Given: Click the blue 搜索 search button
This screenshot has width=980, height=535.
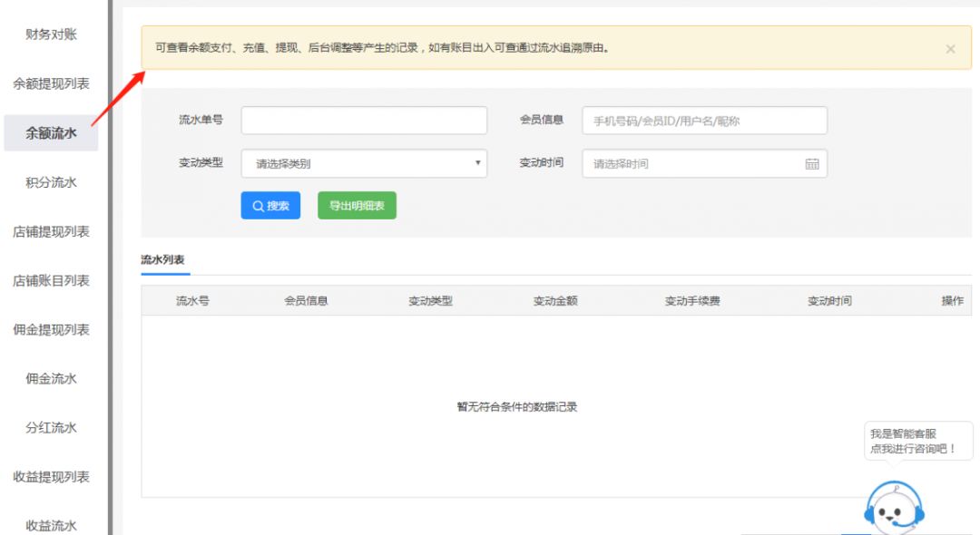Looking at the screenshot, I should [x=269, y=205].
